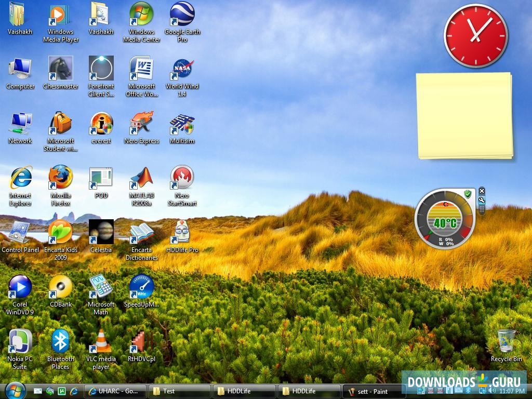Click the 40°C temperature readout

coord(445,223)
